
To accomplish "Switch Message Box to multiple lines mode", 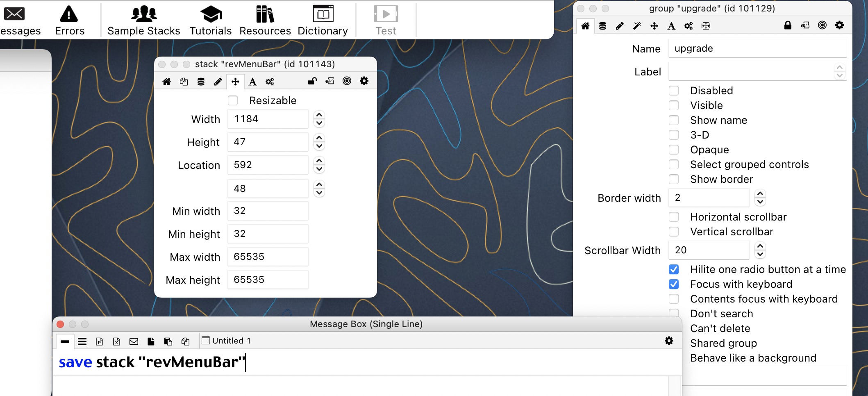I will tap(82, 341).
